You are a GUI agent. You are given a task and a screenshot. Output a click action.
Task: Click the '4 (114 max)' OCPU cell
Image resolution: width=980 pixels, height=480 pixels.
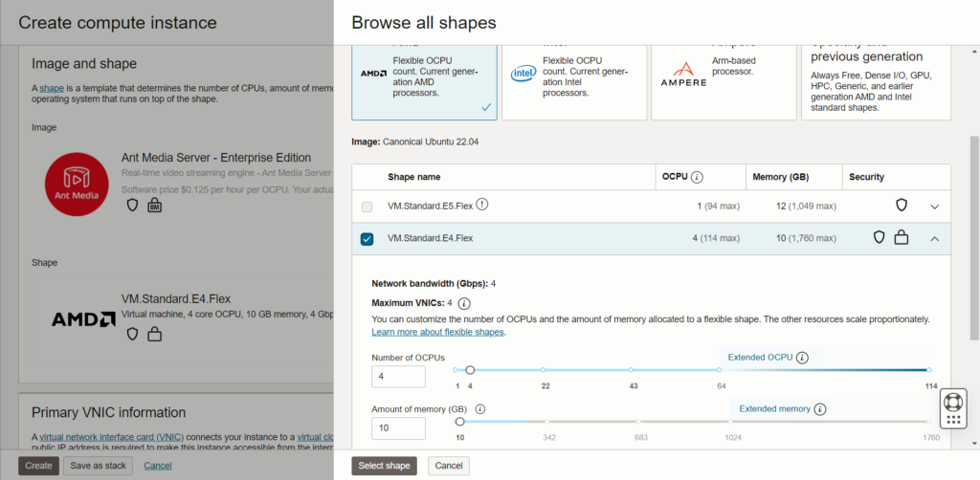tap(716, 238)
